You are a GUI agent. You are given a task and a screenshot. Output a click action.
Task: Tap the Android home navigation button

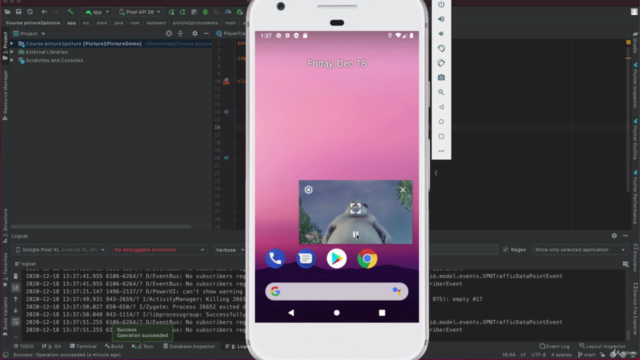click(x=337, y=313)
